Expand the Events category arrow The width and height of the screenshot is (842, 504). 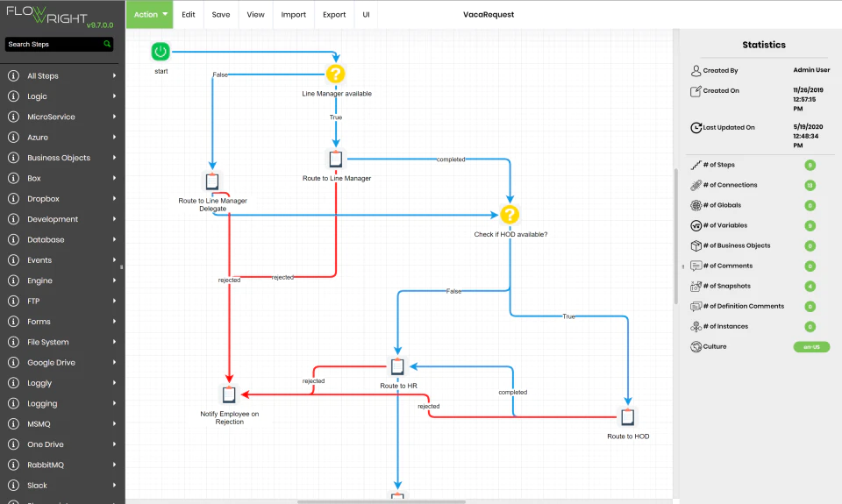coord(114,259)
